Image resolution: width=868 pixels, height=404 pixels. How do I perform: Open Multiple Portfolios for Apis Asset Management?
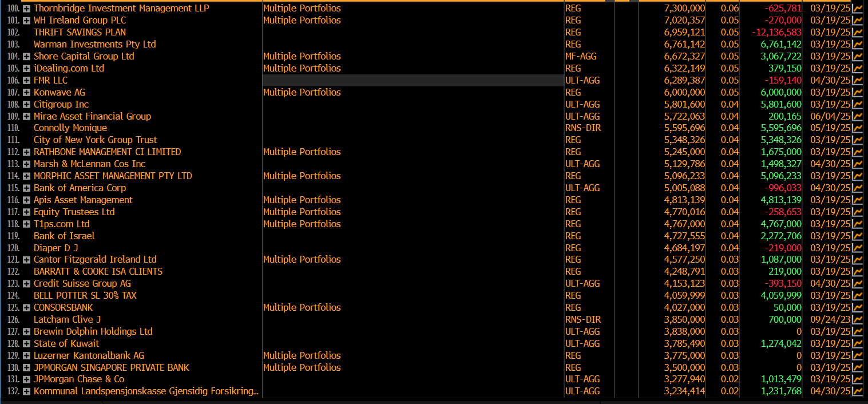click(302, 200)
